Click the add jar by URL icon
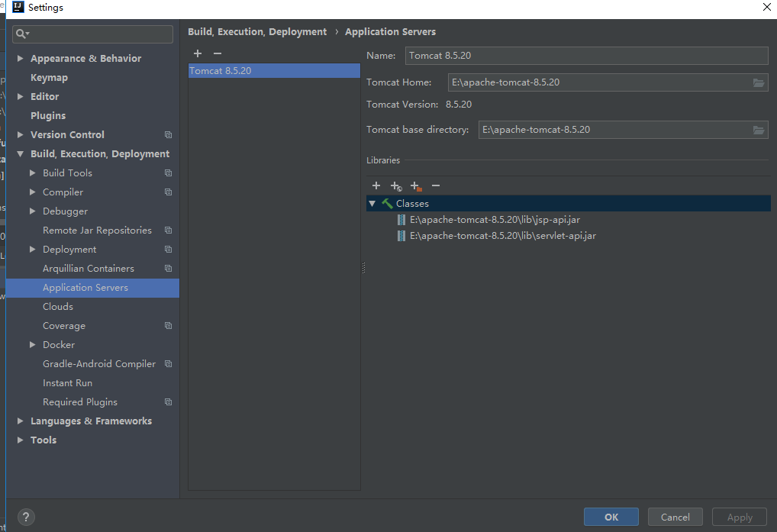Screen dimensions: 777x532 pyautogui.click(x=396, y=185)
